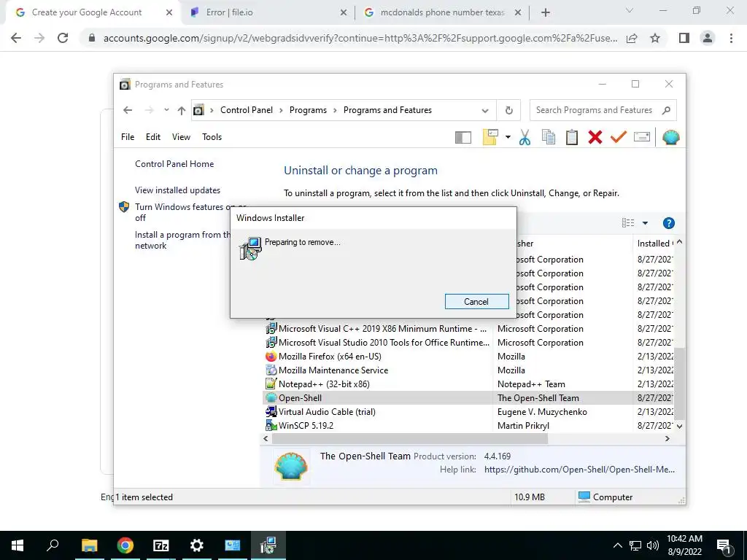Viewport: 747px width, 560px height.
Task: Select Notepad++ (32-bit x86) row
Action: [468, 384]
